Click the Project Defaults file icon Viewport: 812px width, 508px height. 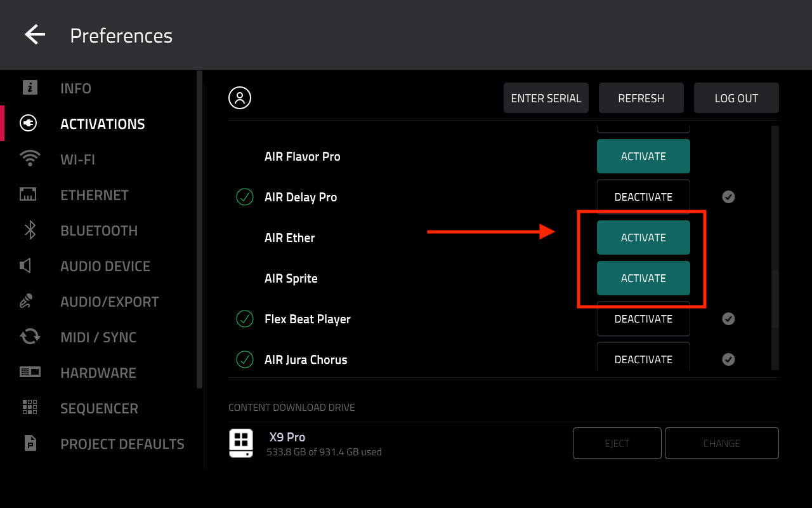(x=30, y=443)
